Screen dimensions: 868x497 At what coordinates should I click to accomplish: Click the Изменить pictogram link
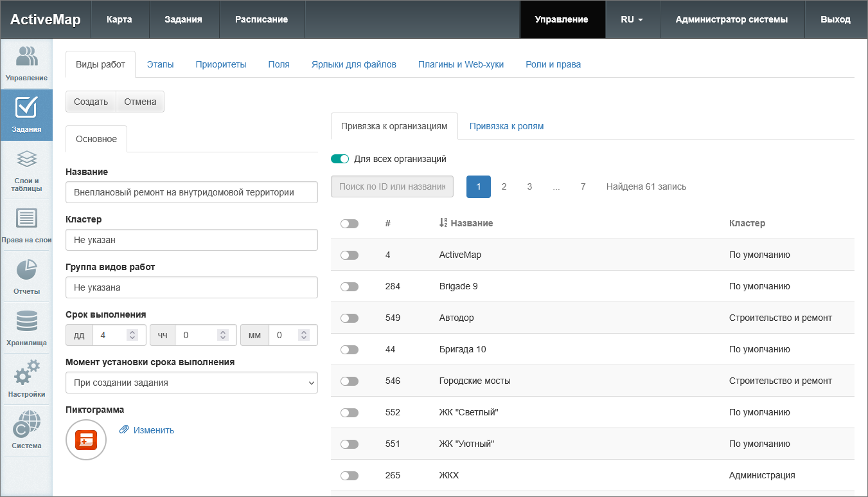pos(154,430)
